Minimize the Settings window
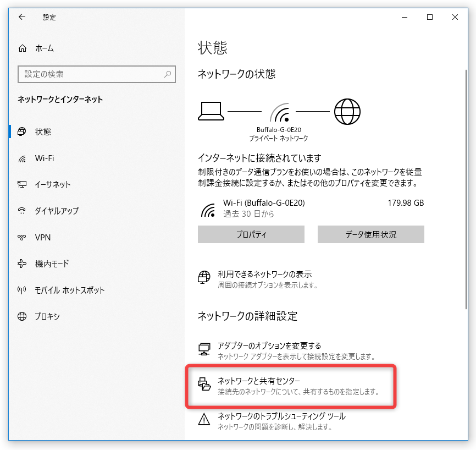 pos(405,17)
